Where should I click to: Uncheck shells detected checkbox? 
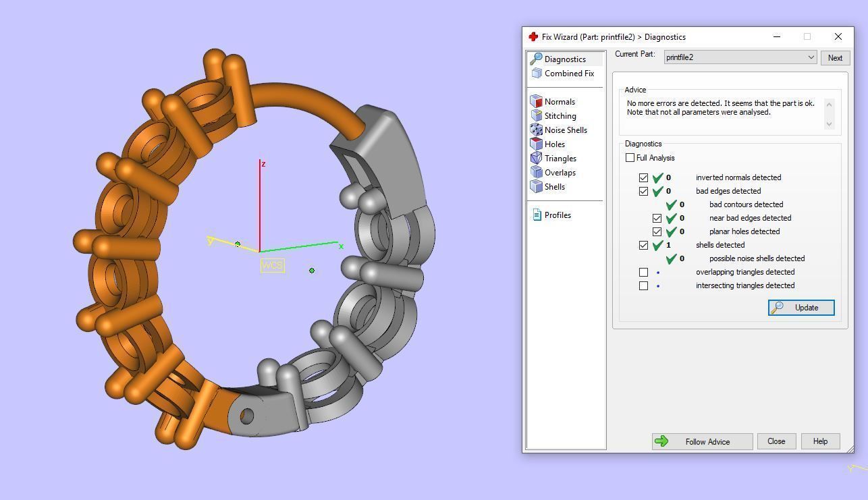(643, 245)
